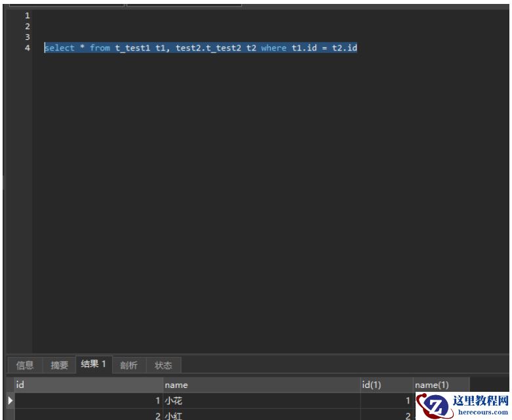The height and width of the screenshot is (420, 512).
Task: Switch to the 剖析 tab
Action: point(129,365)
